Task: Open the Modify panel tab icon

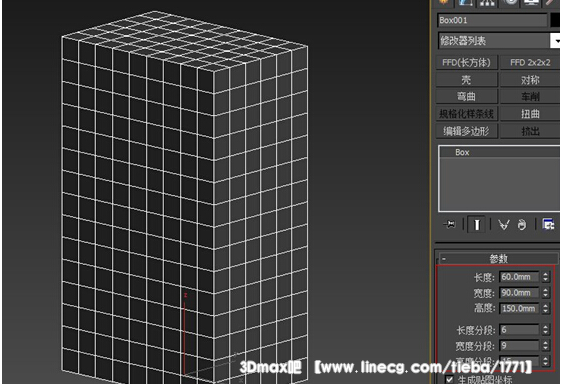Action: point(466,3)
